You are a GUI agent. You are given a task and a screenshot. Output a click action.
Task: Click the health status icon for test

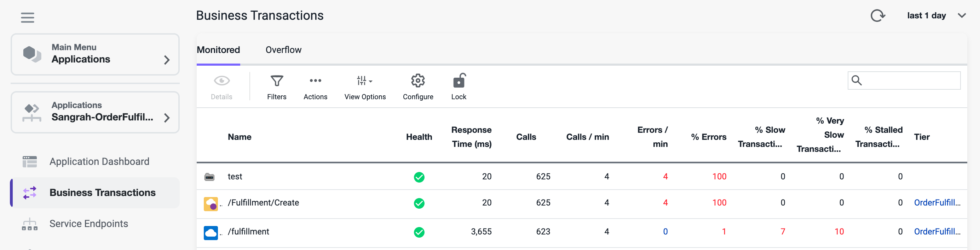pos(419,177)
